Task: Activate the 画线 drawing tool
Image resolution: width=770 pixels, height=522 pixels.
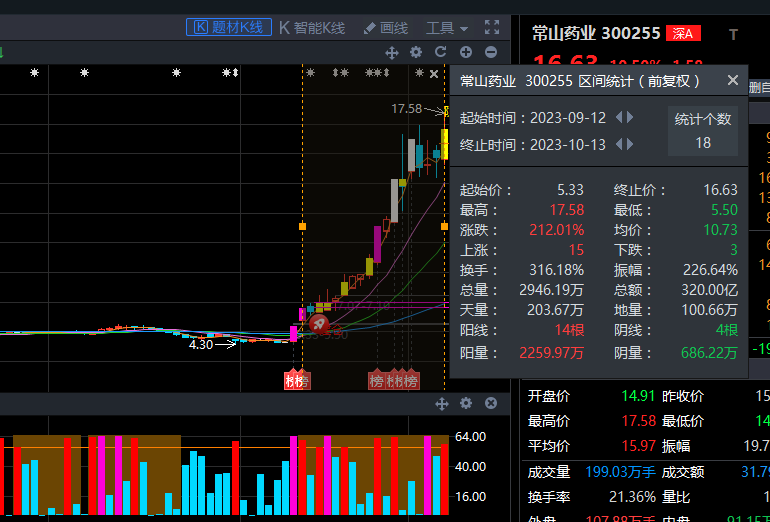Action: click(386, 28)
